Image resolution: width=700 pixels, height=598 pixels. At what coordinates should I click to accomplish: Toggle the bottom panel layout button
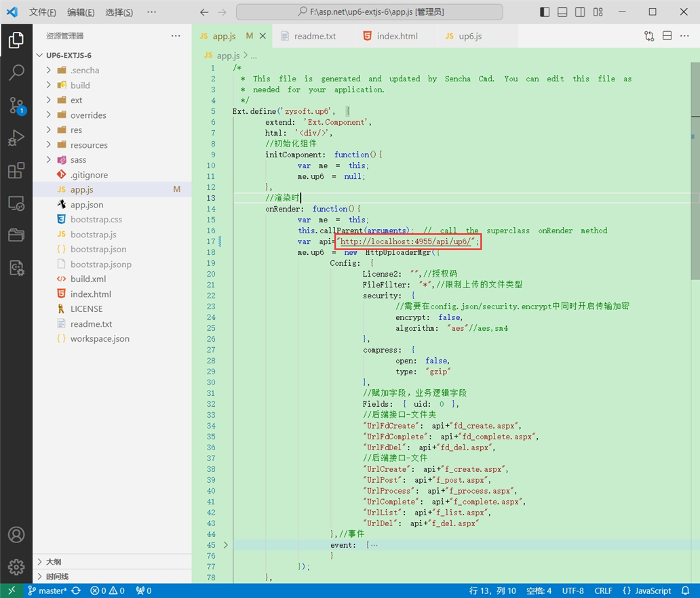coord(562,12)
